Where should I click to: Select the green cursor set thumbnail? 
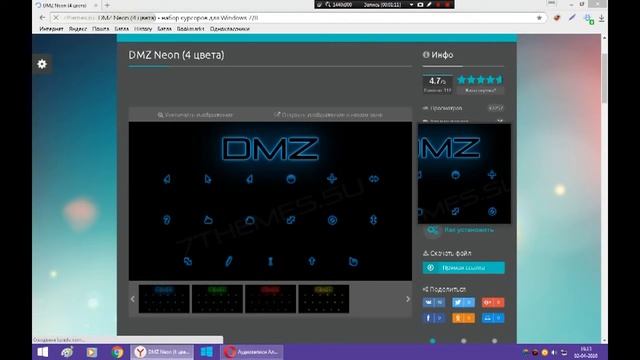217,299
